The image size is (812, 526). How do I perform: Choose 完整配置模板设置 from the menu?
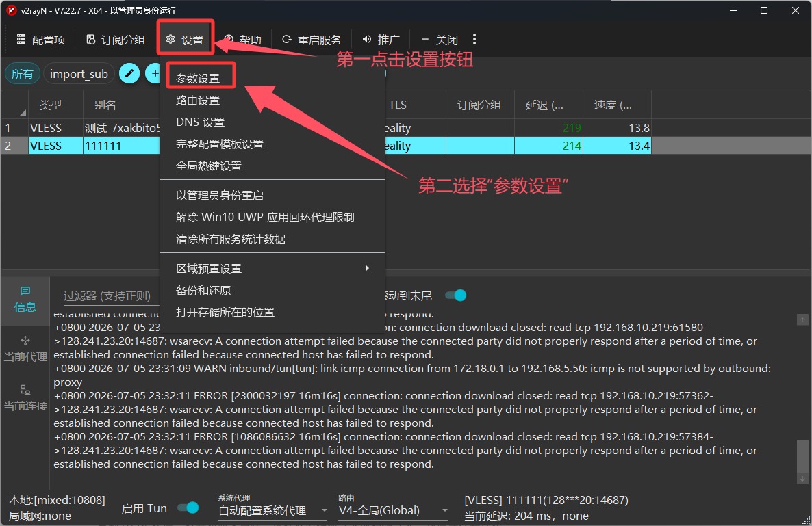(220, 144)
